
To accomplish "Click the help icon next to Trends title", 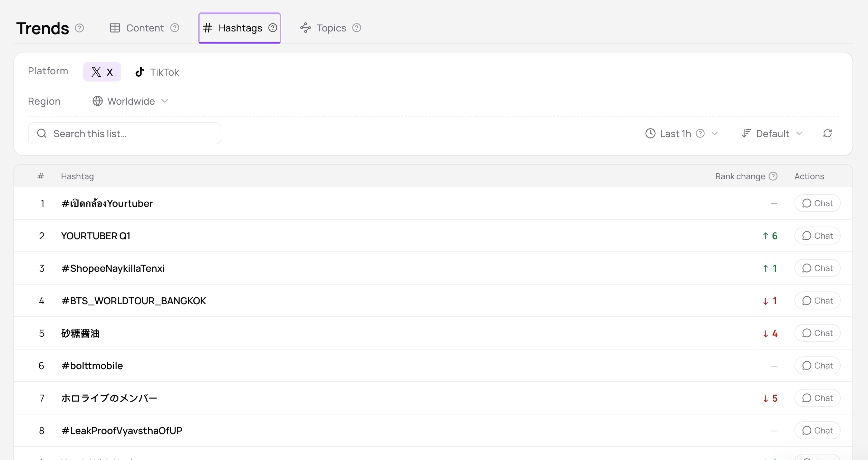I will tap(79, 28).
